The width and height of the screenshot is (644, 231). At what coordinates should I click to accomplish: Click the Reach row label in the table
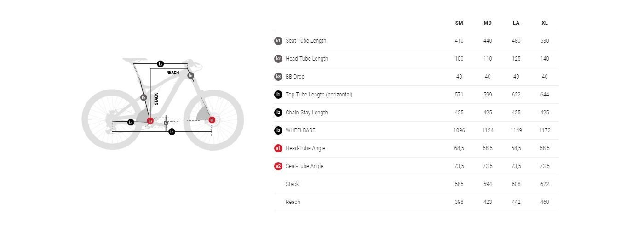[x=293, y=202]
